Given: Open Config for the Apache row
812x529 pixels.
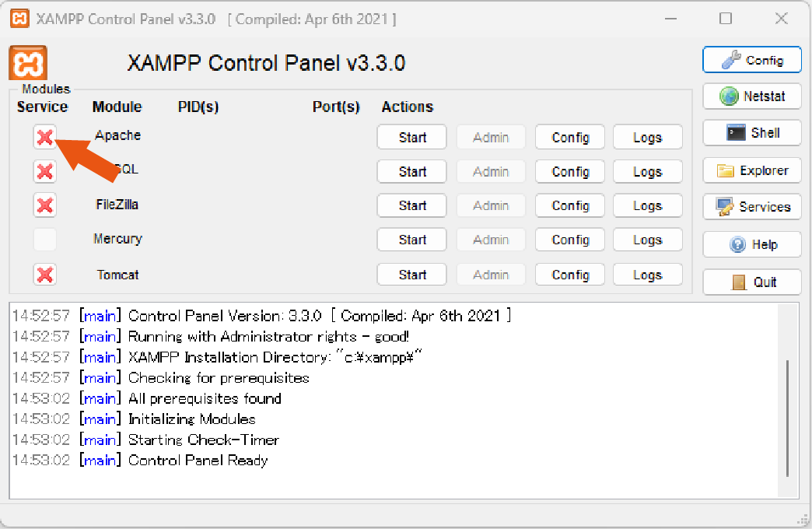Looking at the screenshot, I should [569, 137].
